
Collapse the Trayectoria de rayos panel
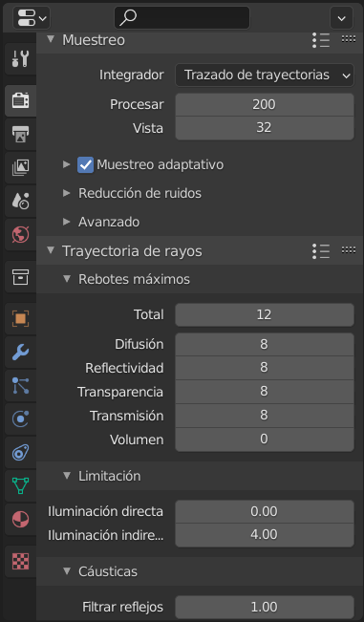(51, 250)
